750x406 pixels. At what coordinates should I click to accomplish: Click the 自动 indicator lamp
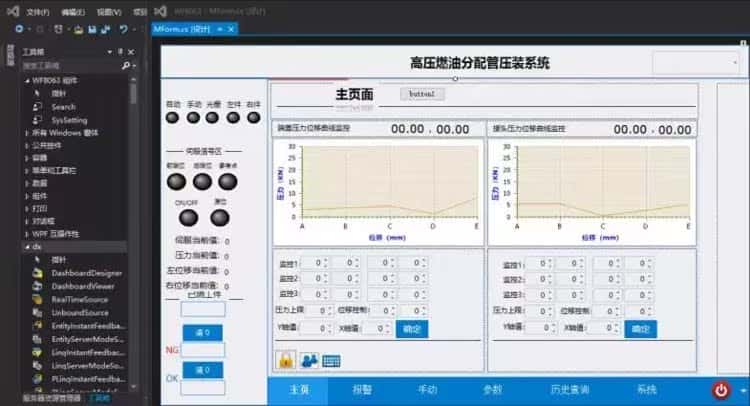coord(172,118)
